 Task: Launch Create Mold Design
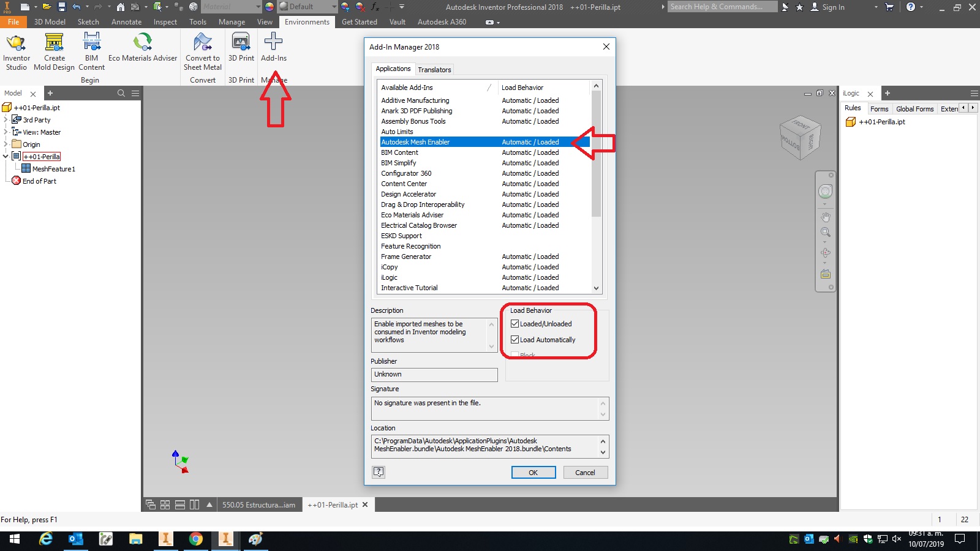[54, 49]
